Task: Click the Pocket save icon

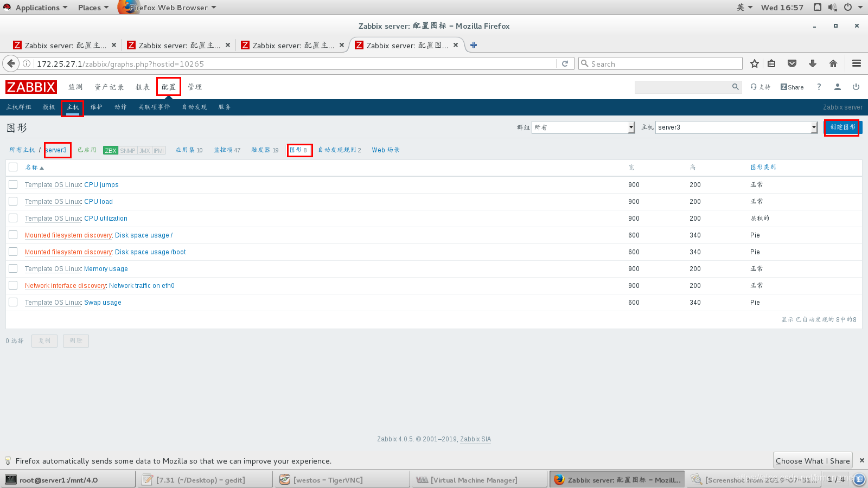Action: click(x=792, y=63)
